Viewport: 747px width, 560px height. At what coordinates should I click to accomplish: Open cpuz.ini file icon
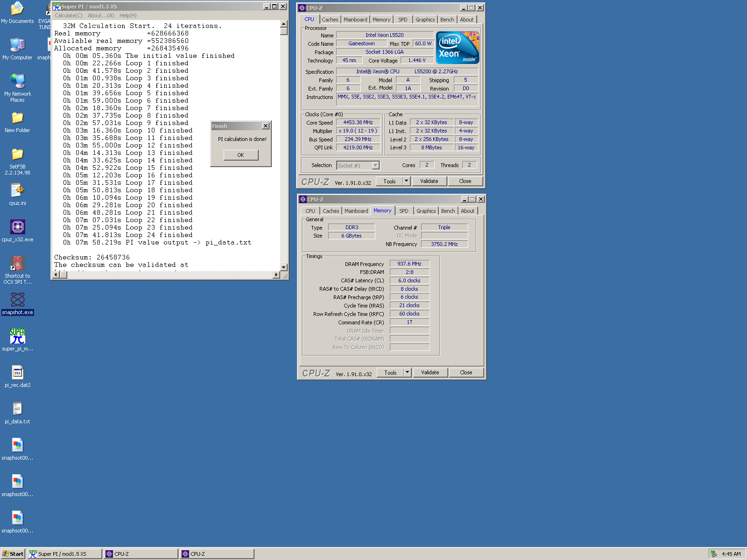coord(17,194)
